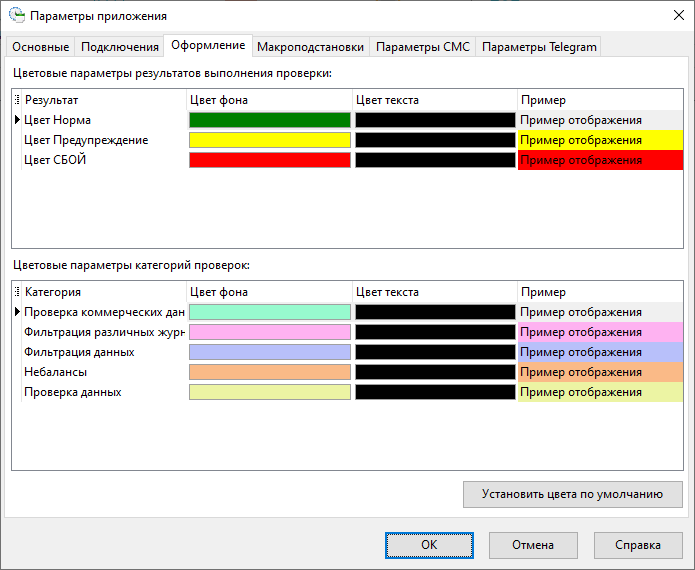Switch to the Основные tab
Image resolution: width=695 pixels, height=570 pixels.
click(x=40, y=47)
